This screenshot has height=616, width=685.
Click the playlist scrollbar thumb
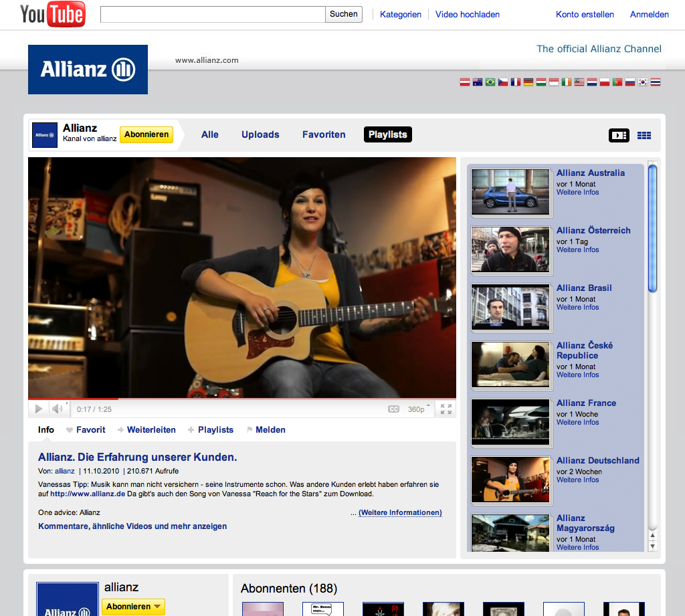pyautogui.click(x=652, y=229)
